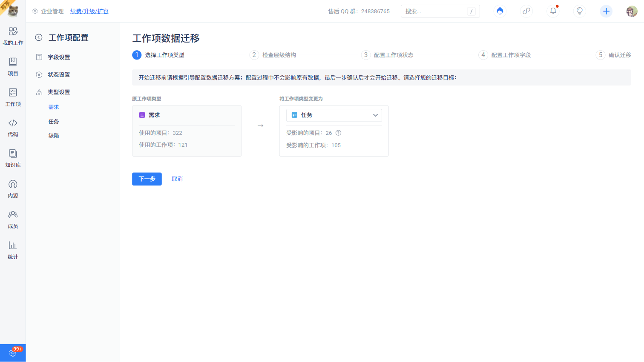Viewport: 644px width, 362px height.
Task: Click the 取消 link
Action: [177, 179]
